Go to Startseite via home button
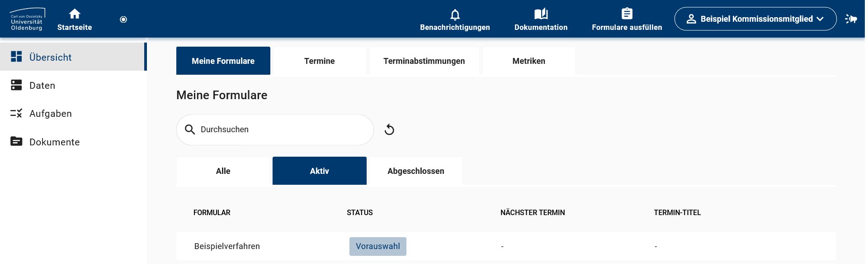Screen dimensions: 868x264 pyautogui.click(x=74, y=18)
